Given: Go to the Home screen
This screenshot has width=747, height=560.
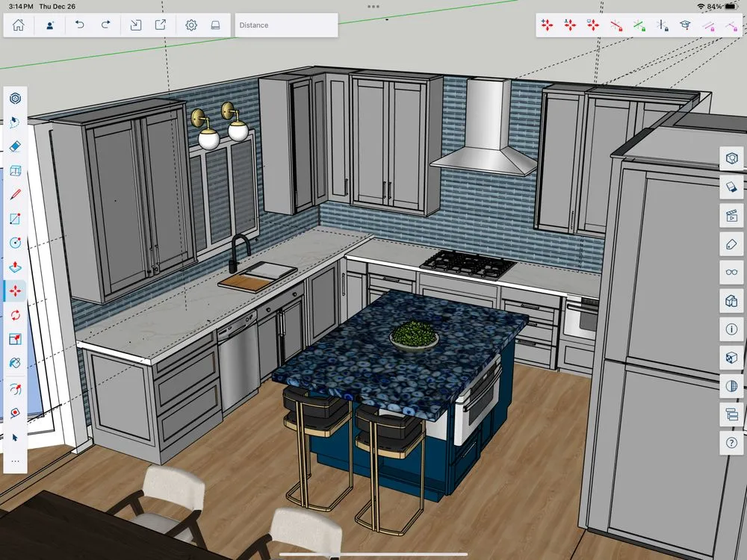Looking at the screenshot, I should 19,25.
